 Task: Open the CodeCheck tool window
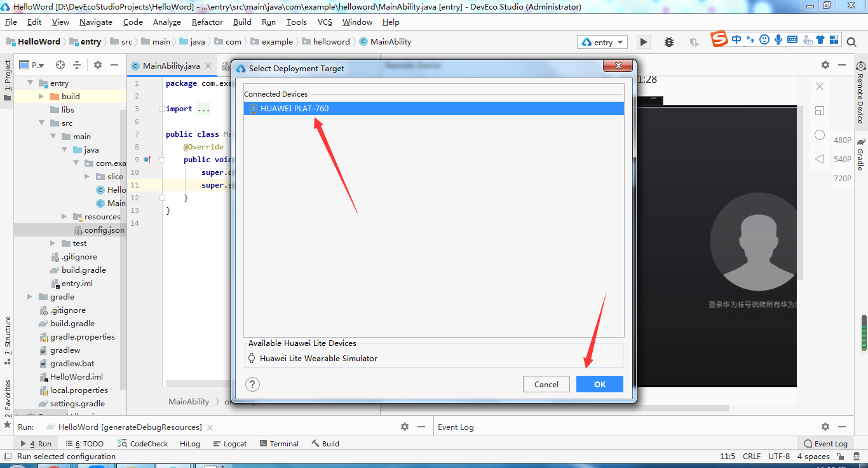coord(144,444)
